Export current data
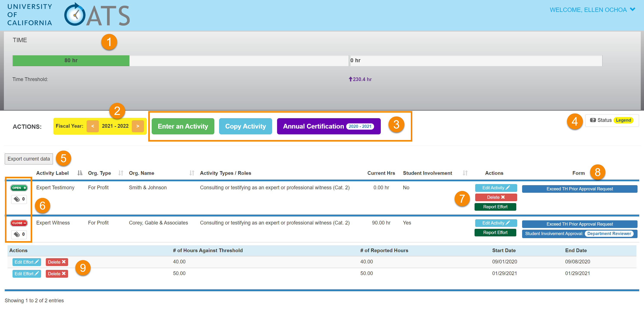 29,159
